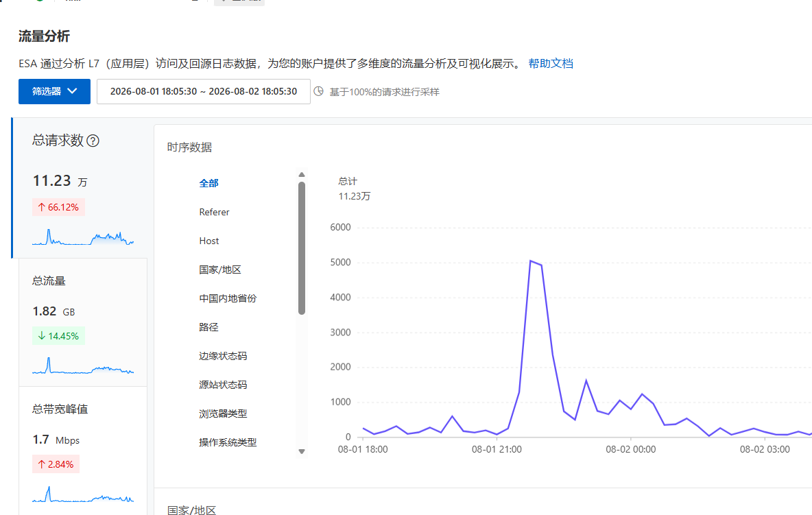Select the 源站状态码 dimension

click(223, 385)
